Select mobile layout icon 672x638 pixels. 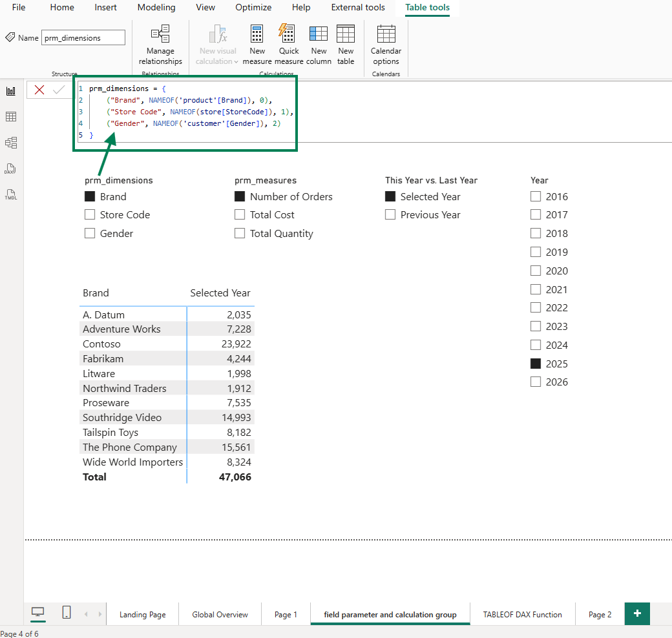pos(67,612)
